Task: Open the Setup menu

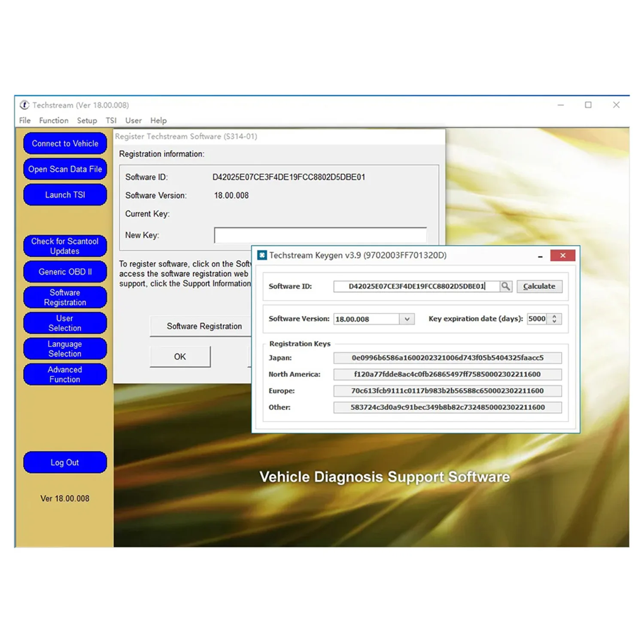Action: click(x=87, y=121)
